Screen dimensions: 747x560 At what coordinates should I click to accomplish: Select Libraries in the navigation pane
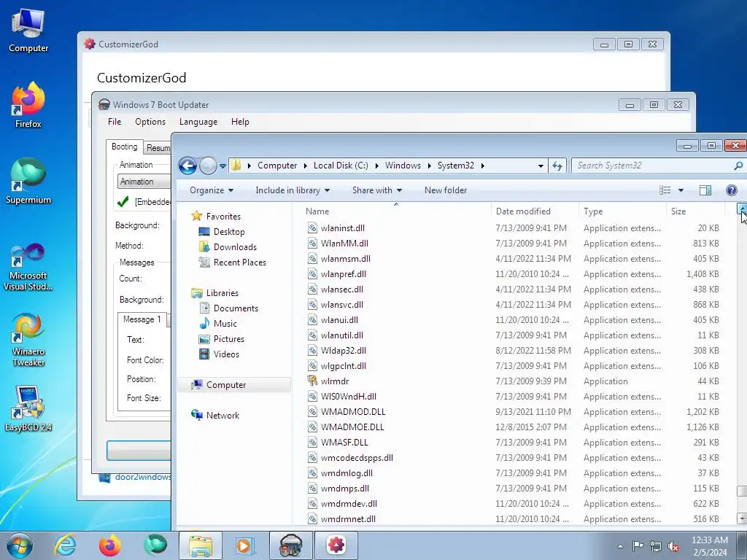point(214,293)
